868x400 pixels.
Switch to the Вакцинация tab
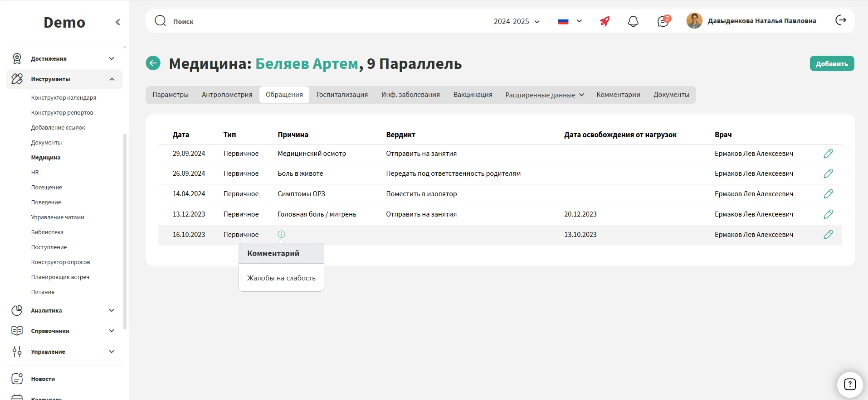473,95
